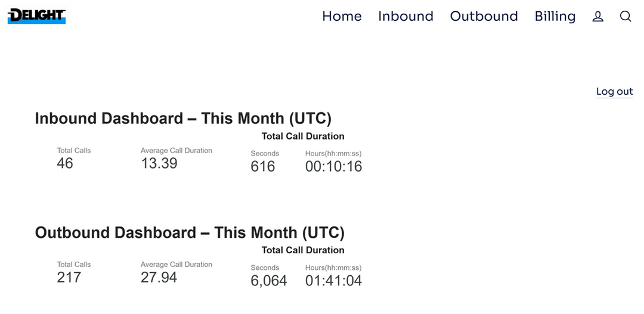644x314 pixels.
Task: Click the inbound Total Call Duration label
Action: pos(303,136)
